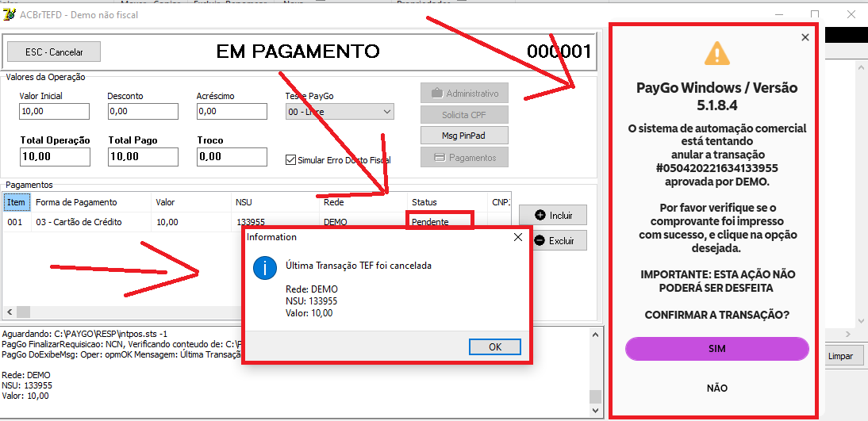Click the 000001 operation number
Viewport: 868px width, 421px height.
pos(559,52)
